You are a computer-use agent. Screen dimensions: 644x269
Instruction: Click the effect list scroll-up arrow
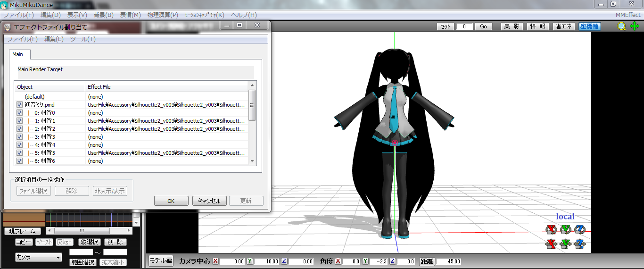click(x=252, y=86)
